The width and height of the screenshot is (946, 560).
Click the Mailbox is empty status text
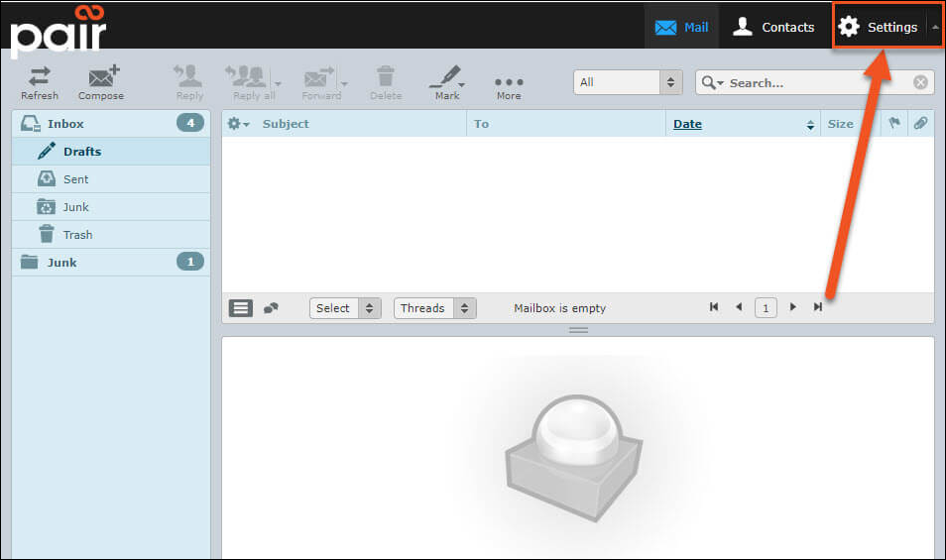559,308
